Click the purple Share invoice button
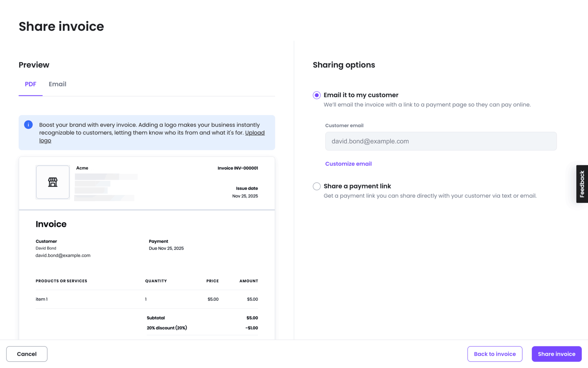The image size is (588, 368). coord(556,354)
